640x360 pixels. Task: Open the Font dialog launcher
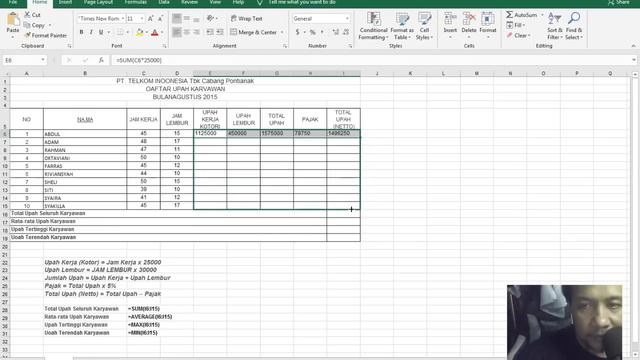point(164,46)
